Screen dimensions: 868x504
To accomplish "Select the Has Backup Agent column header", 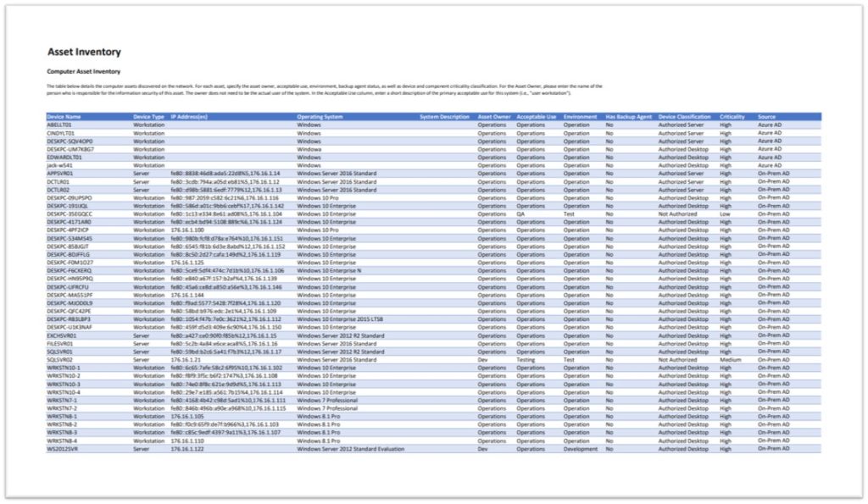I will [x=628, y=117].
